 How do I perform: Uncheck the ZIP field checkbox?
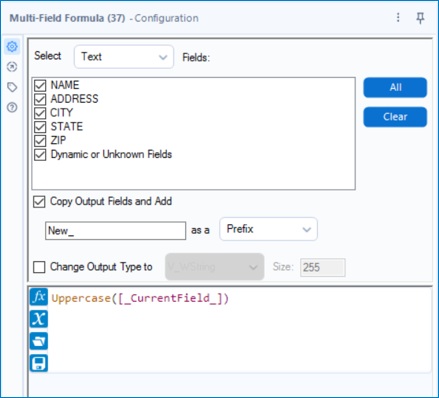[40, 141]
